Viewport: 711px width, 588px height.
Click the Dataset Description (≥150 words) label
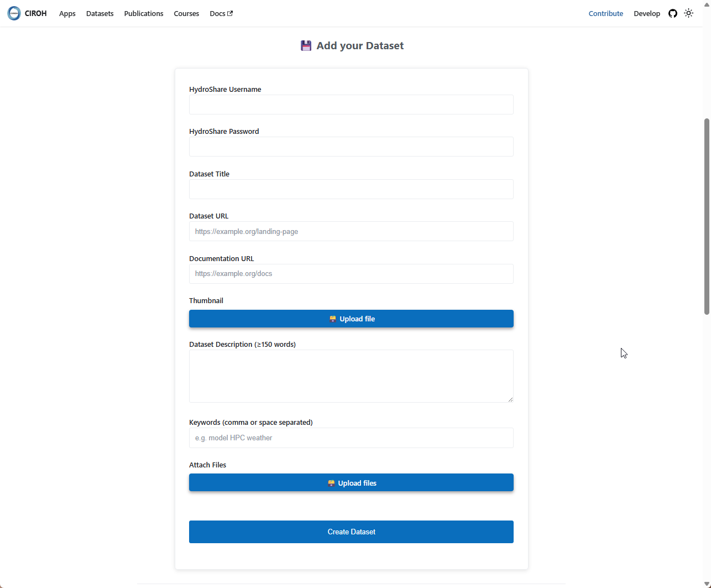pyautogui.click(x=242, y=344)
